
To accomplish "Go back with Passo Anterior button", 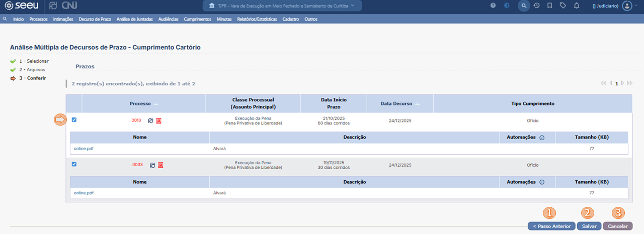I will point(551,226).
